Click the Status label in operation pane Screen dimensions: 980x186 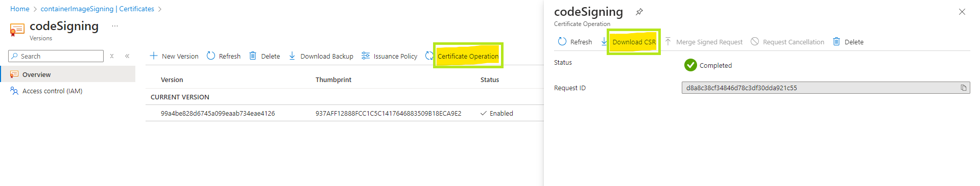pos(563,62)
